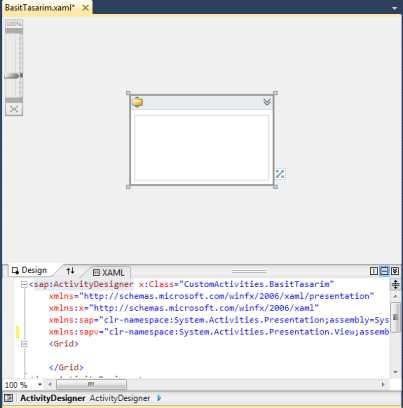This screenshot has height=408, width=403.
Task: Click the breadcrumb forward arrow
Action: (x=159, y=398)
